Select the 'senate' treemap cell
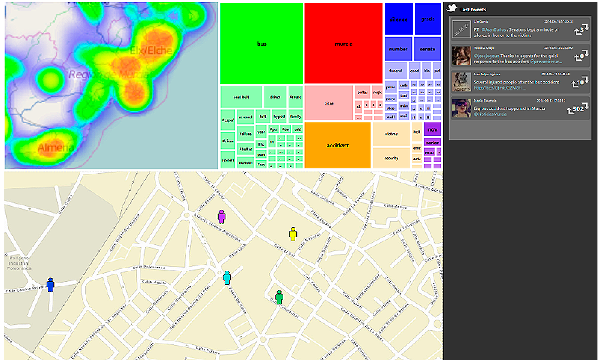This screenshot has width=600, height=364. click(x=427, y=49)
